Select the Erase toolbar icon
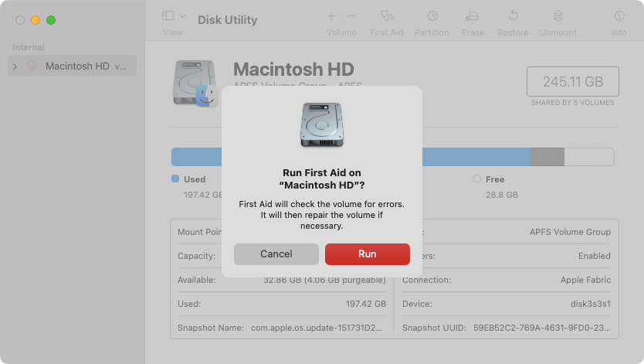Screen dimensions: 644x364 click(473, 16)
